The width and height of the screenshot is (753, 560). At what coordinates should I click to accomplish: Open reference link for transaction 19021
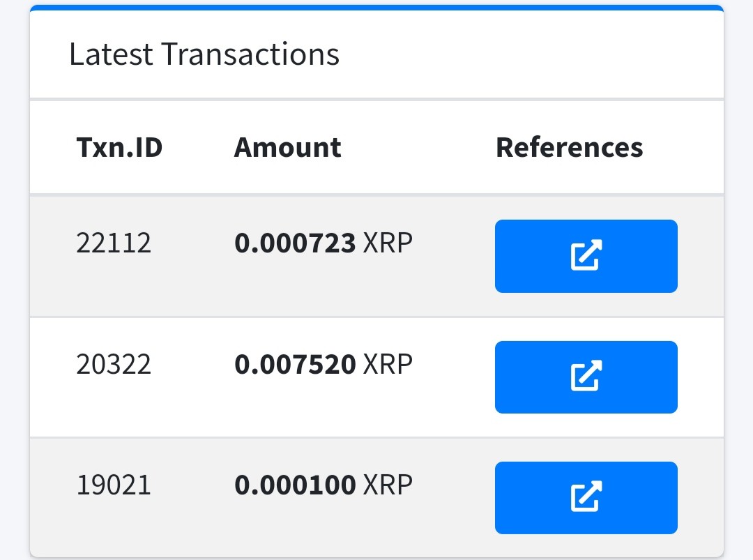click(x=586, y=497)
